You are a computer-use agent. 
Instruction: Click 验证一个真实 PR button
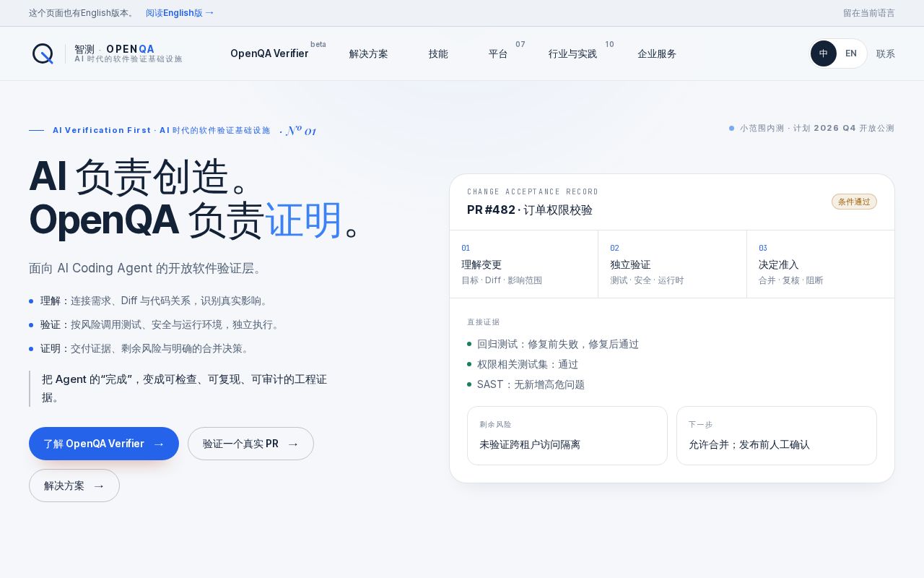click(250, 444)
